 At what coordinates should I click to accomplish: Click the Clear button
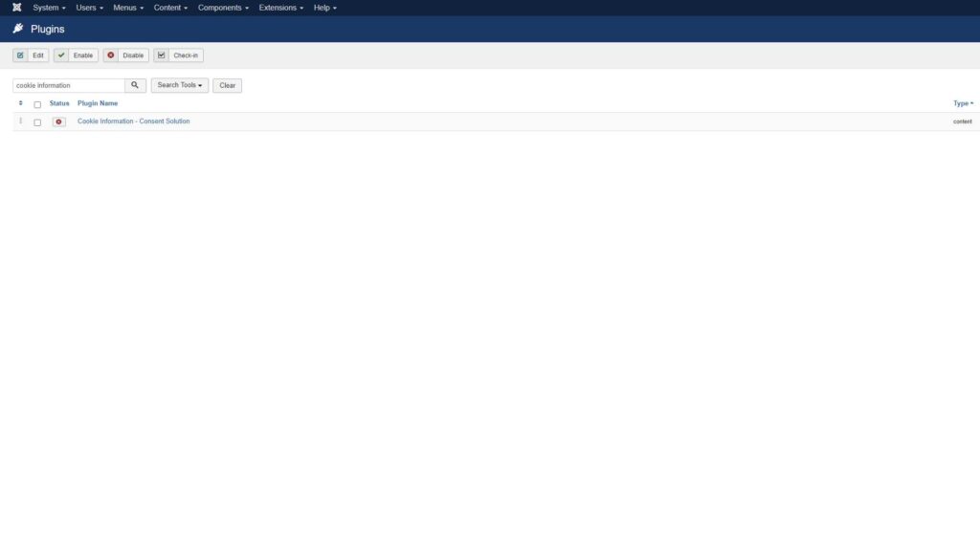227,85
